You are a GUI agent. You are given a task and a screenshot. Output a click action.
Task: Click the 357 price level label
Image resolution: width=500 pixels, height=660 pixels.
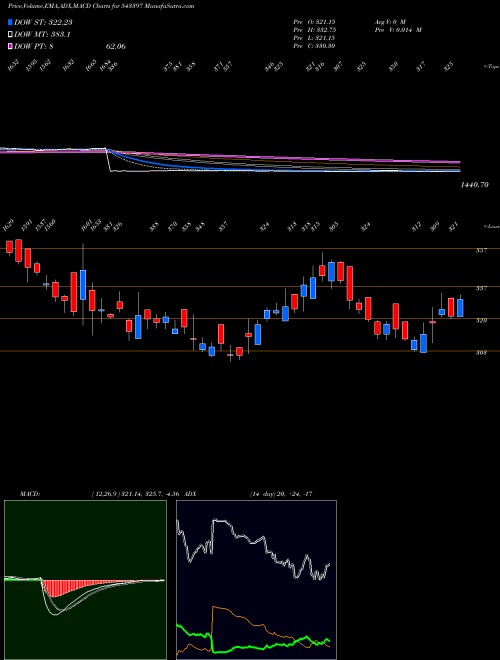481,251
